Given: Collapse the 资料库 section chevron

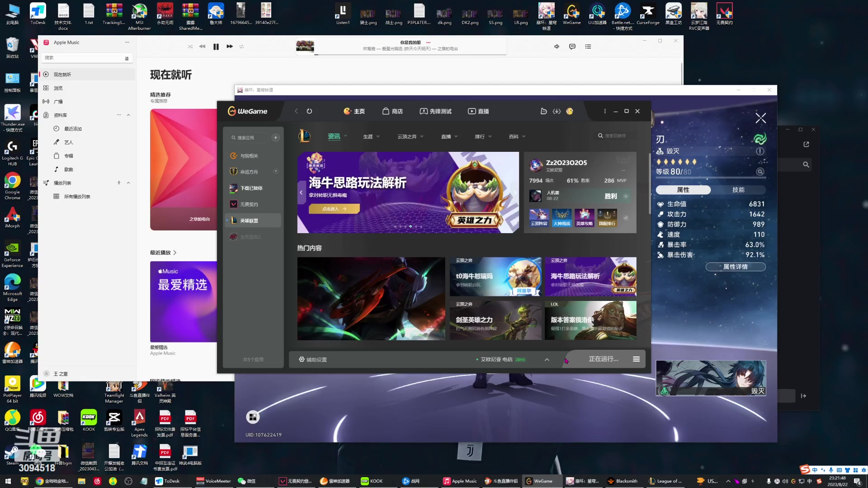Looking at the screenshot, I should tap(128, 115).
